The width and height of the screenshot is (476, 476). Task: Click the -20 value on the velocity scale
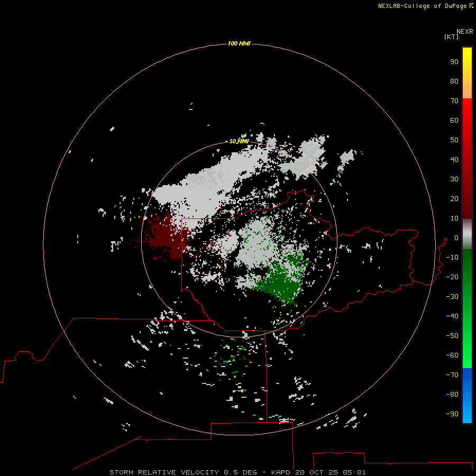pyautogui.click(x=452, y=277)
